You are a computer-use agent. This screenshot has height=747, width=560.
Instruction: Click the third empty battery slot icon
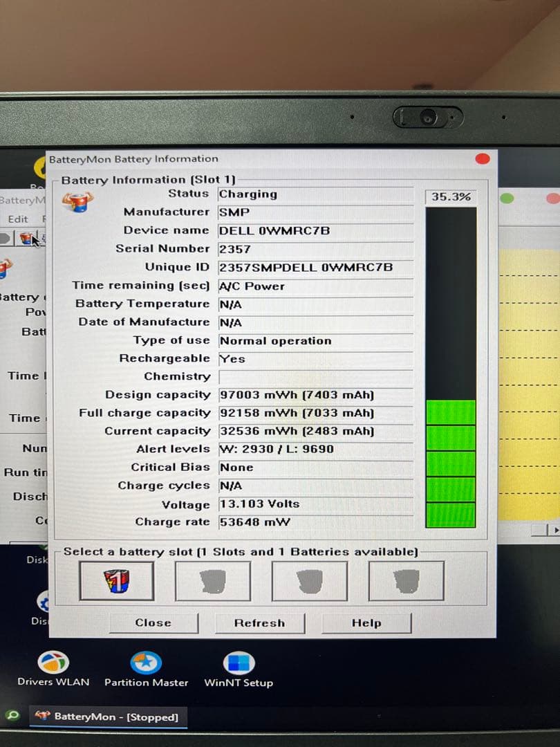click(310, 581)
